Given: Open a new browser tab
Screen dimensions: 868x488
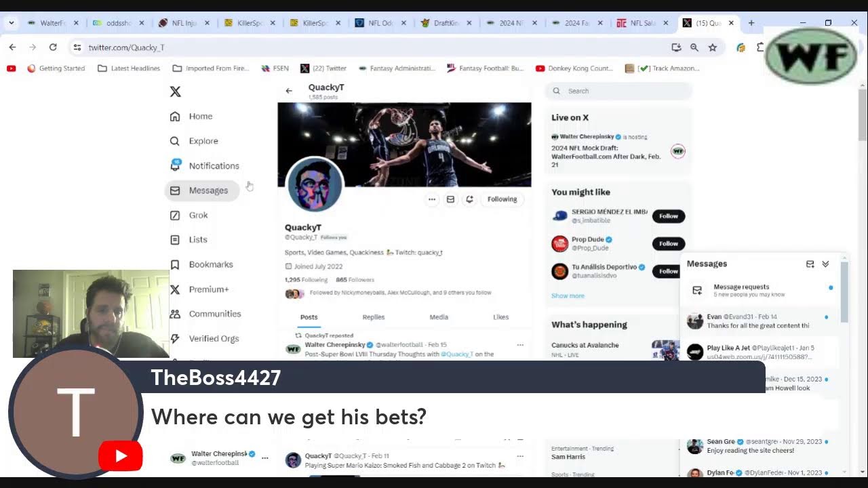Looking at the screenshot, I should (751, 23).
